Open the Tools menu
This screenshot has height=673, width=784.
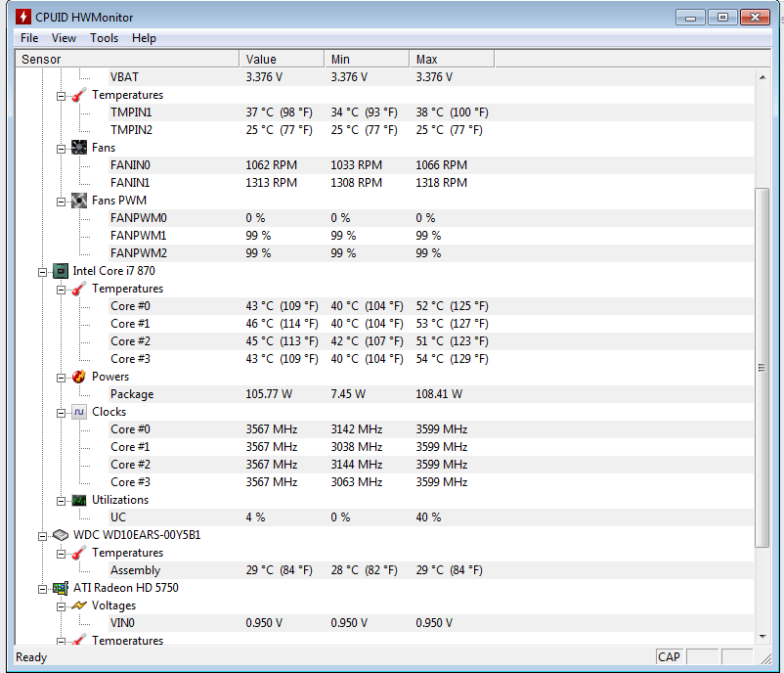tap(104, 38)
